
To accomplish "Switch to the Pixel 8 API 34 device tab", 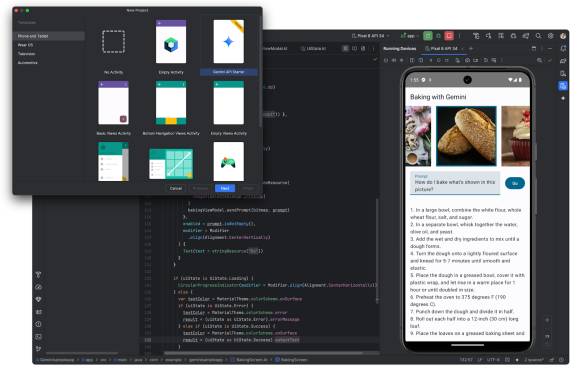I will [x=442, y=48].
